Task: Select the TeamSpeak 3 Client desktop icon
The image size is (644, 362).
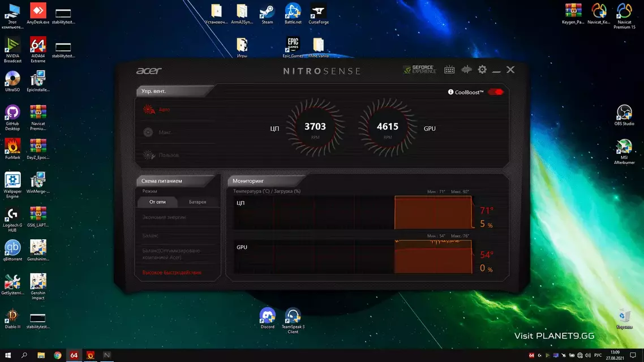Action: pyautogui.click(x=293, y=321)
